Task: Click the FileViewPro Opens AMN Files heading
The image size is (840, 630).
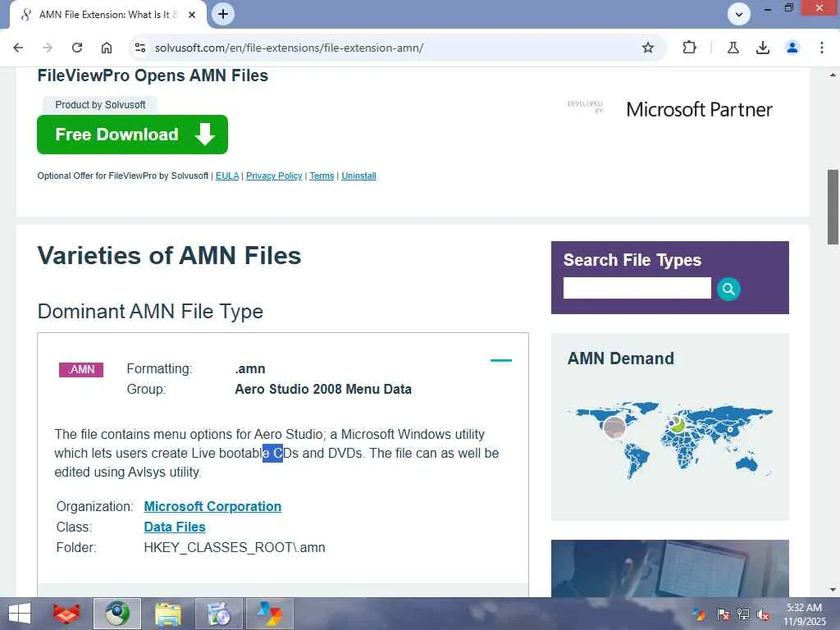Action: point(153,75)
